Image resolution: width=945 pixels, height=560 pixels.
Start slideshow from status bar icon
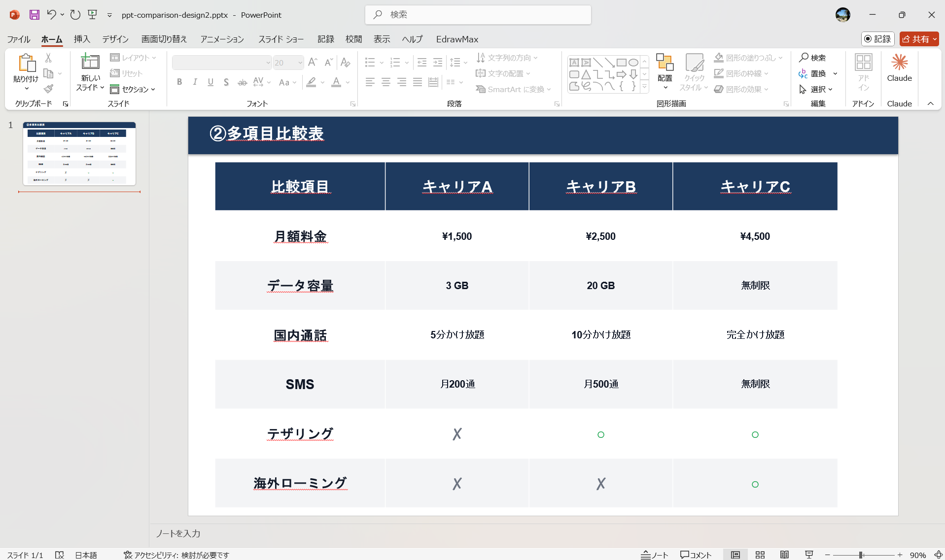tap(809, 555)
